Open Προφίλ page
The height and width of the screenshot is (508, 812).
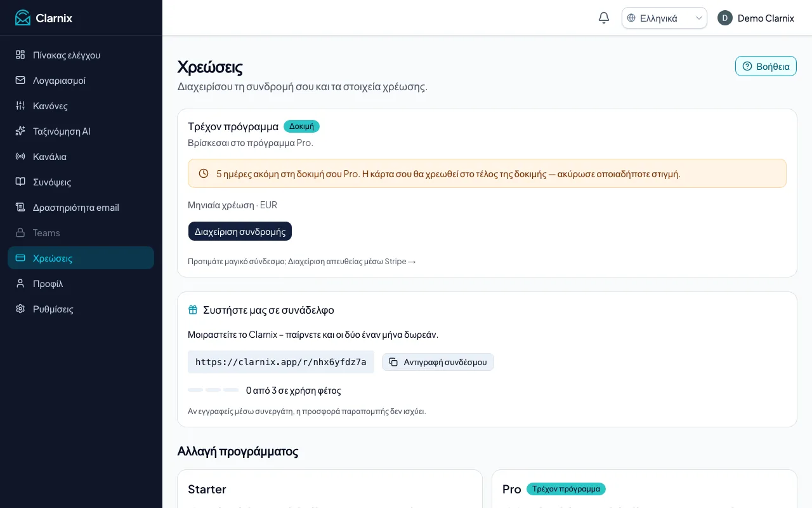(x=81, y=283)
